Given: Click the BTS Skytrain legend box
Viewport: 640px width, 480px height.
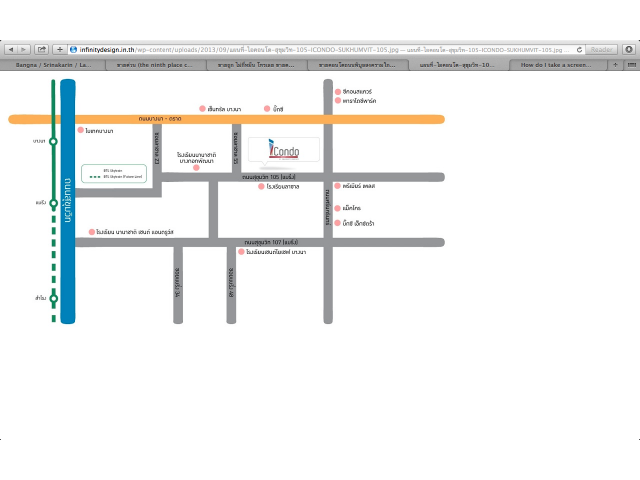Looking at the screenshot, I should (114, 174).
